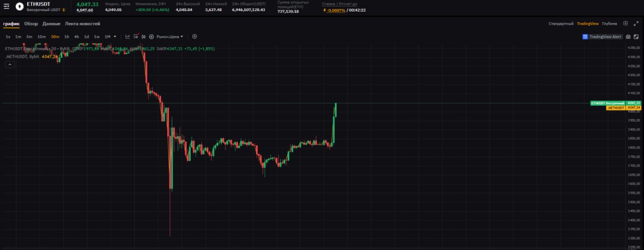Switch the chart mode to Стандартный
The image size is (644, 250).
[x=560, y=24]
